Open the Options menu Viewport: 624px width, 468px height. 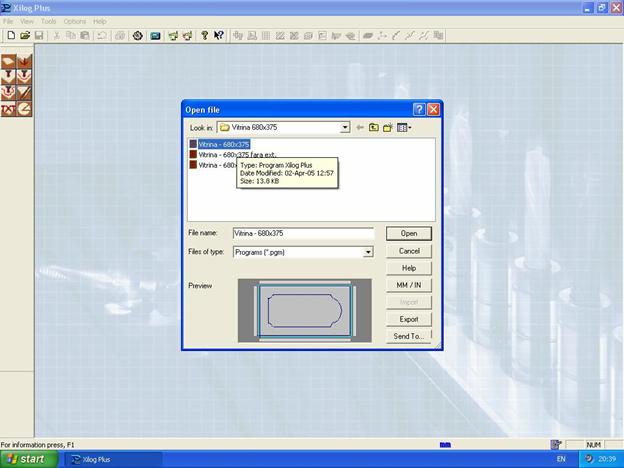(x=75, y=21)
